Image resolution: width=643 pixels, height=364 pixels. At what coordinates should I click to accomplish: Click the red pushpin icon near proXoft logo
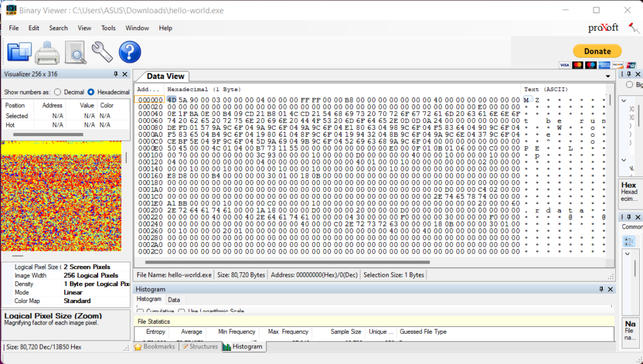(x=634, y=28)
